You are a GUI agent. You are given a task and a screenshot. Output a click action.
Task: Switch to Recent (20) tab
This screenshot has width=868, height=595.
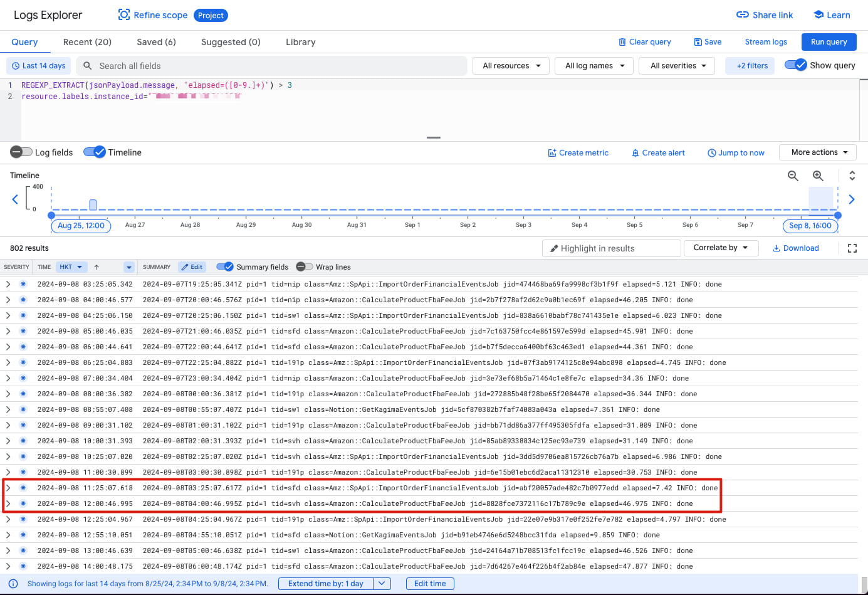tap(87, 42)
